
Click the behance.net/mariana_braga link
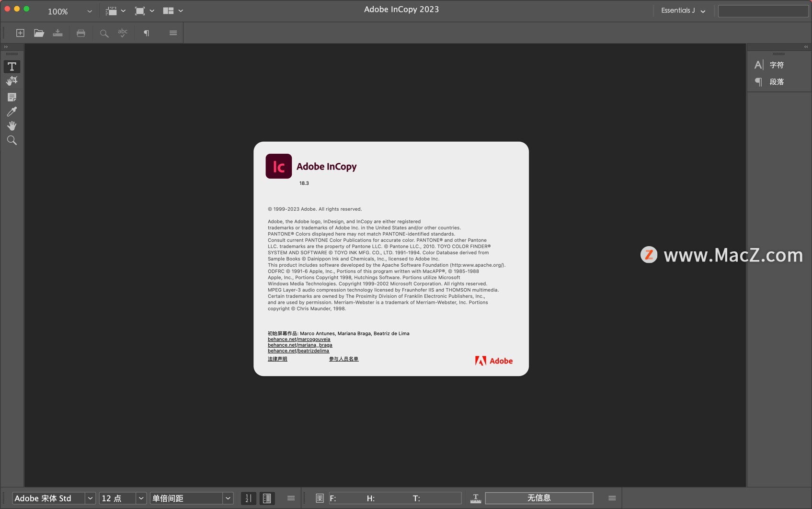pyautogui.click(x=300, y=345)
